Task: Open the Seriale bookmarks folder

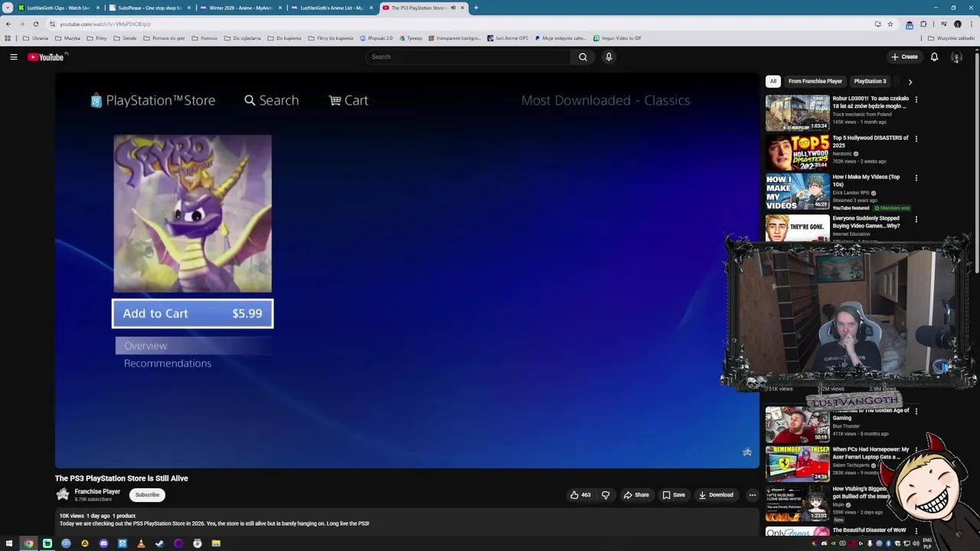Action: (125, 37)
